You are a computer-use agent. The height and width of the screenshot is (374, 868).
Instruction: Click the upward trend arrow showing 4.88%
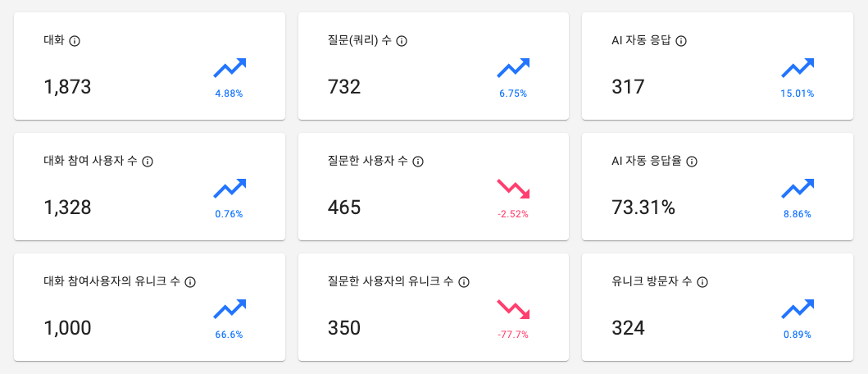(229, 67)
